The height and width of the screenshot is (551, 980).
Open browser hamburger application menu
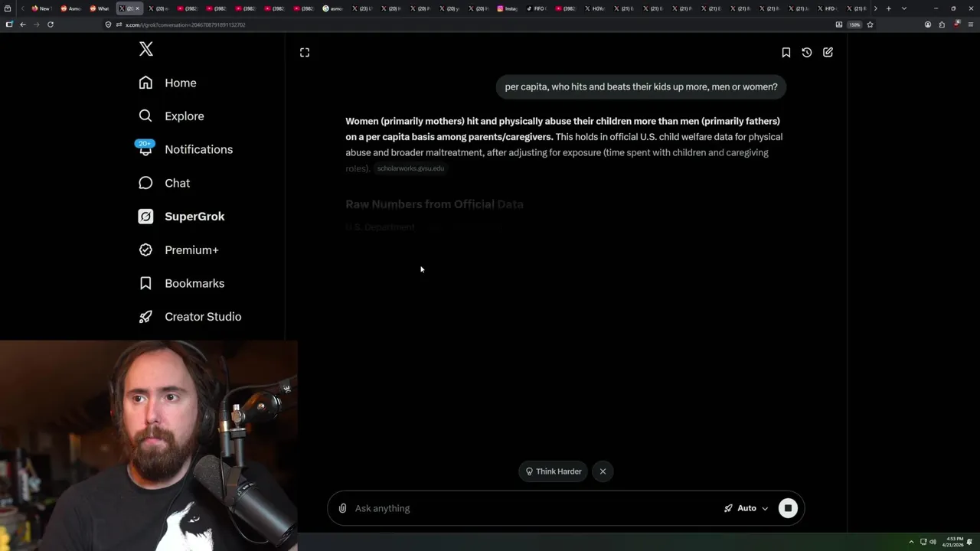tap(970, 24)
